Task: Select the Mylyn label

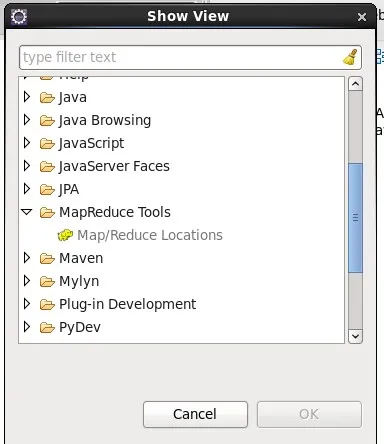Action: [x=79, y=282]
